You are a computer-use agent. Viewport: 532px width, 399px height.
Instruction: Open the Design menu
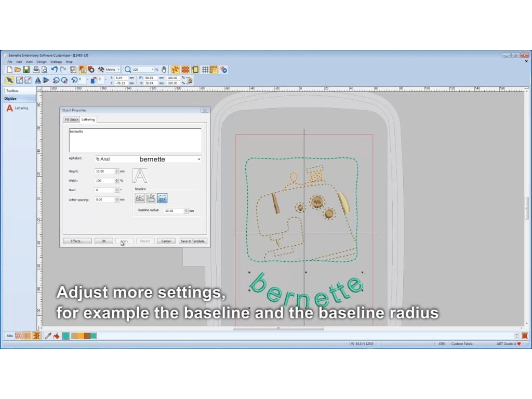point(42,62)
